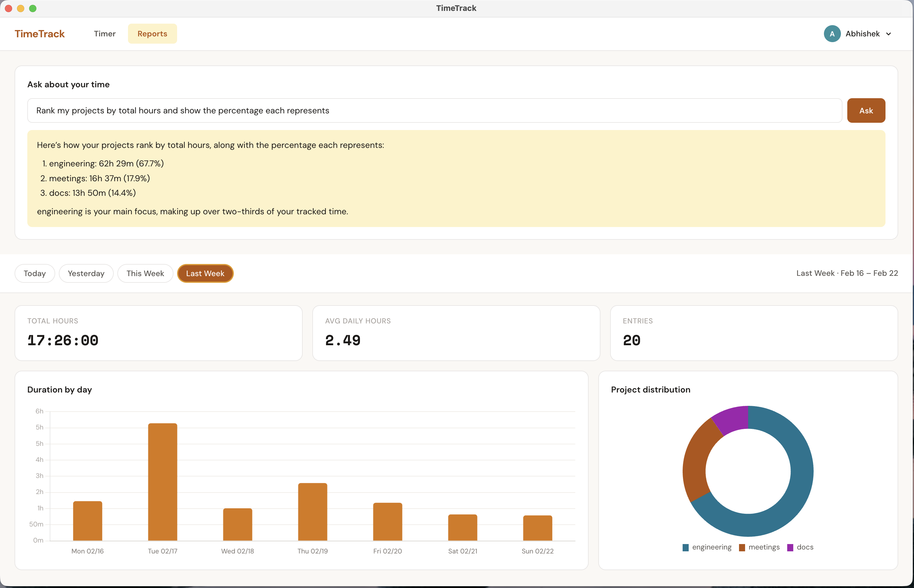Click the Thu 02/19 bar

click(x=312, y=512)
